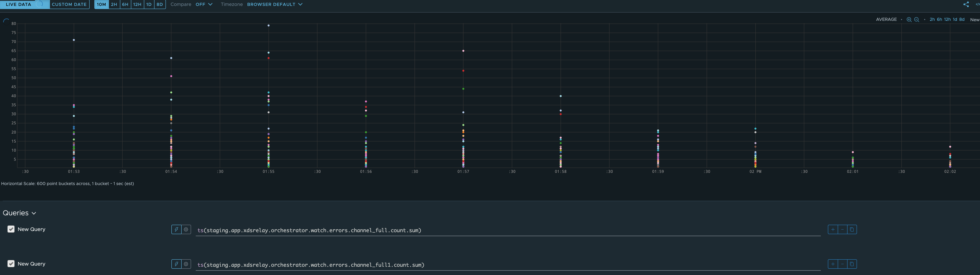
Task: Click the gear settings icon on the first query
Action: [x=186, y=230]
